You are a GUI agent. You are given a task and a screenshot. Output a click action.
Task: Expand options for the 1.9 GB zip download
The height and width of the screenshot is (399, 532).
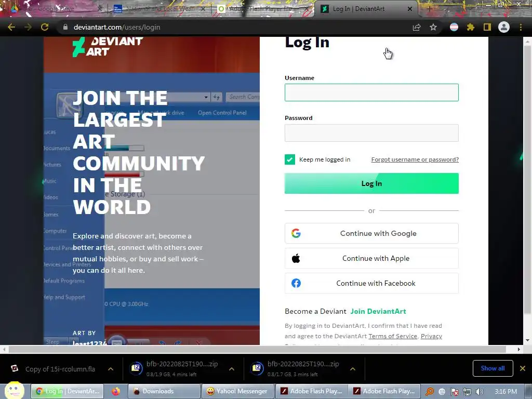click(x=232, y=369)
